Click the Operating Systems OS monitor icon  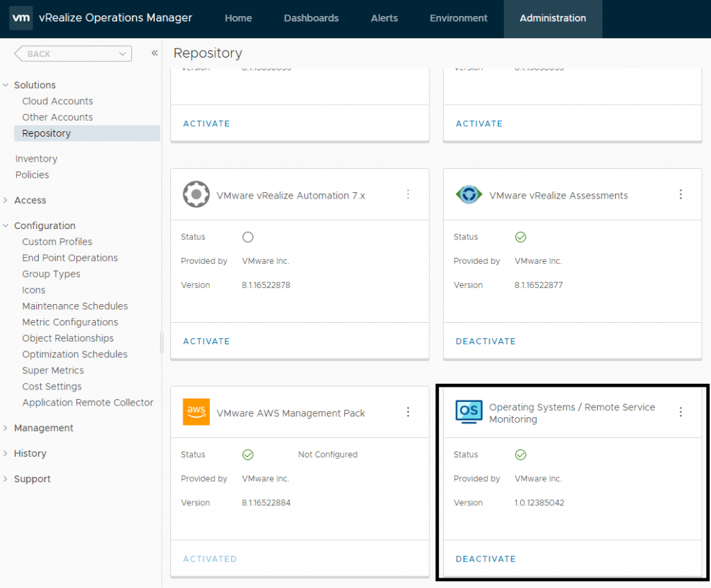469,412
